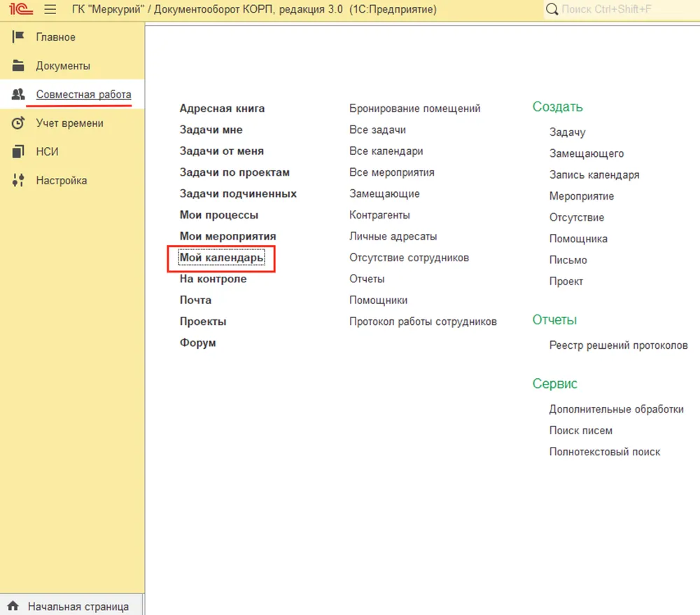Click the window title ГК "Меркурий" / Документооборот
Screen dimensions: 700x615
click(254, 9)
